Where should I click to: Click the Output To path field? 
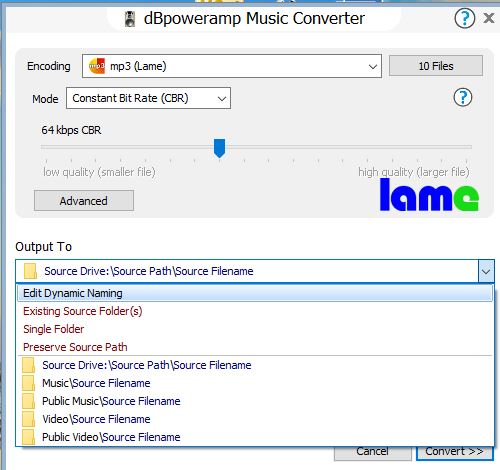[247, 271]
